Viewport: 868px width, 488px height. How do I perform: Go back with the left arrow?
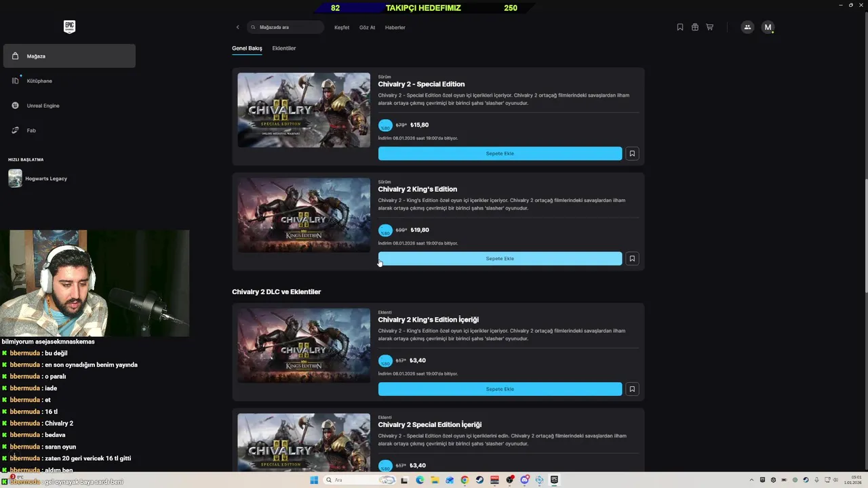tap(237, 27)
